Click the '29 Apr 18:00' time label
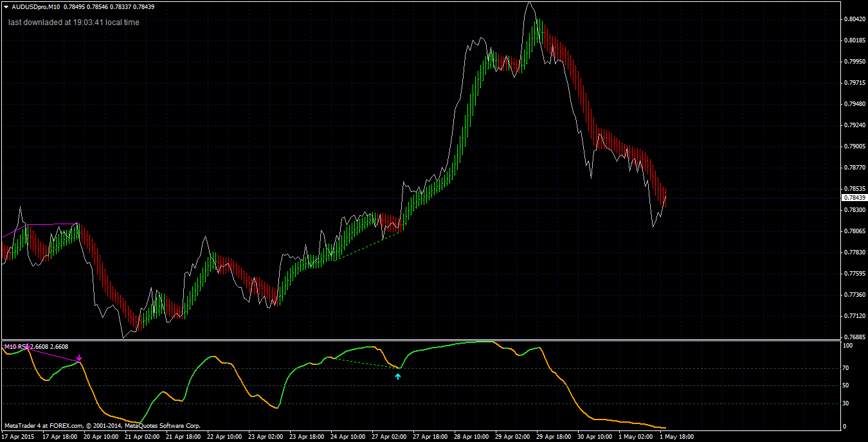 tap(554, 437)
